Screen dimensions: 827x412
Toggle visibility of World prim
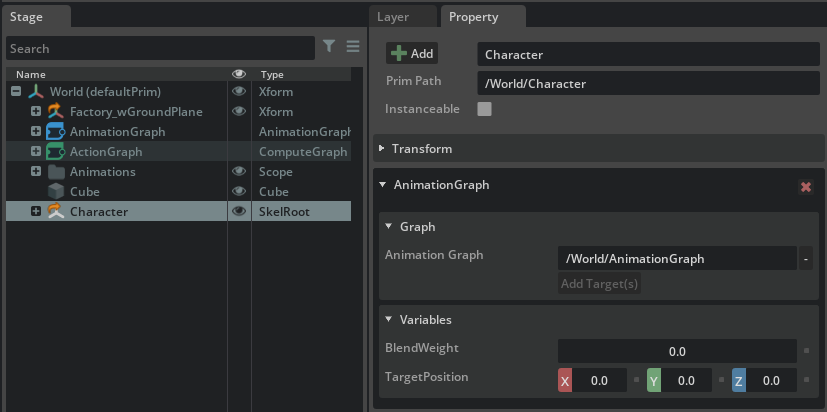239,91
